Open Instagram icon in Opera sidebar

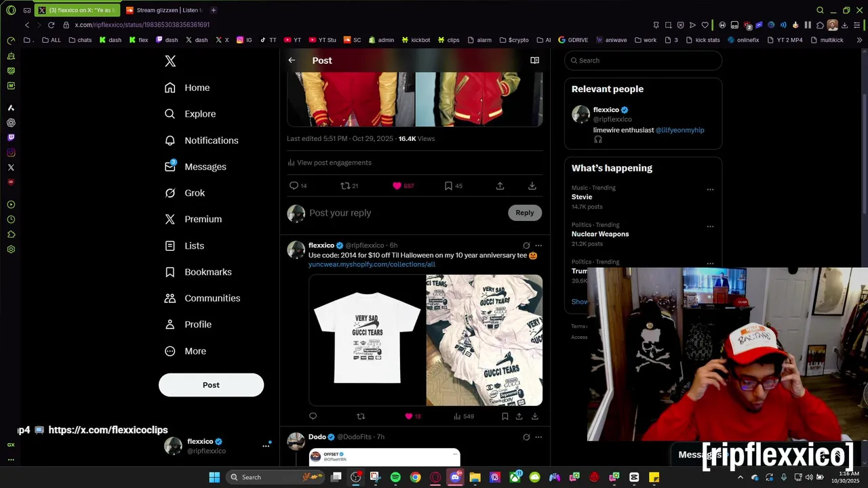click(11, 152)
